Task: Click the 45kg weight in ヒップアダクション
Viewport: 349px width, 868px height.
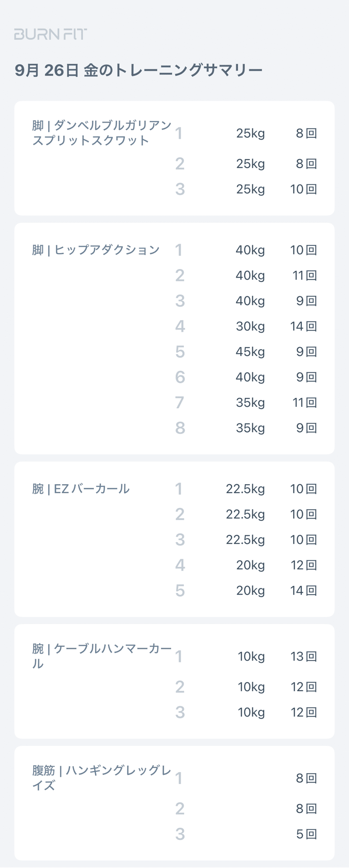Action: click(250, 352)
